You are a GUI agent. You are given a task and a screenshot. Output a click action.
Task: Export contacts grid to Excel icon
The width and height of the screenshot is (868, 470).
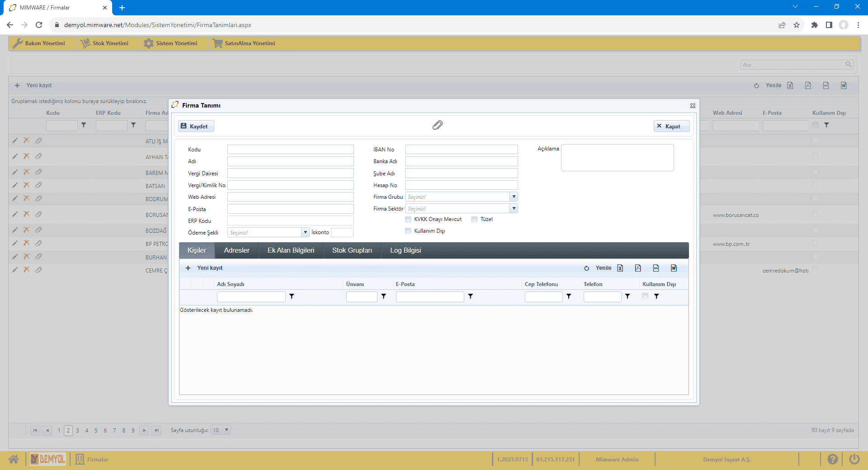(620, 268)
